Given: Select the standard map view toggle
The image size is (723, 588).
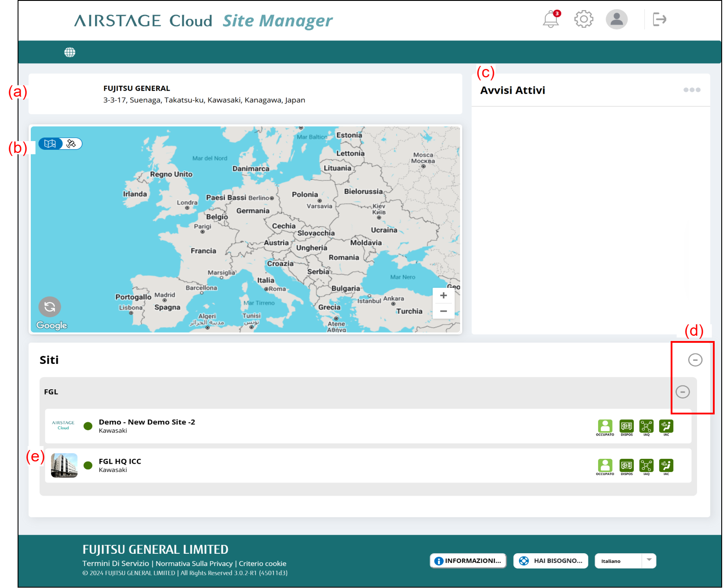Looking at the screenshot, I should (x=50, y=144).
